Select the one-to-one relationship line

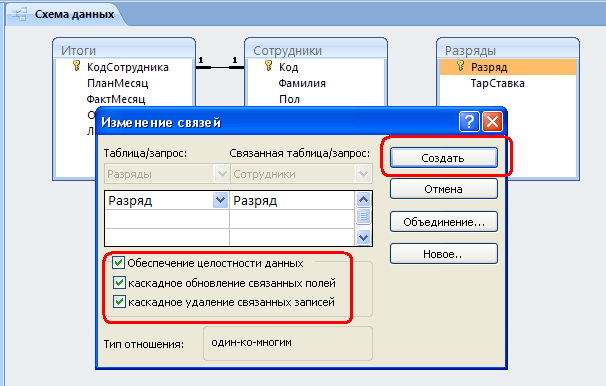220,67
